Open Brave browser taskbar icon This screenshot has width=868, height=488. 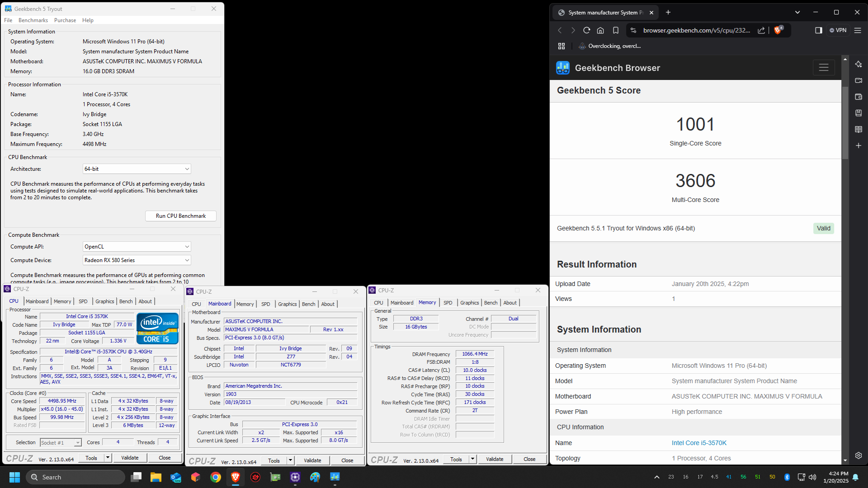[236, 477]
